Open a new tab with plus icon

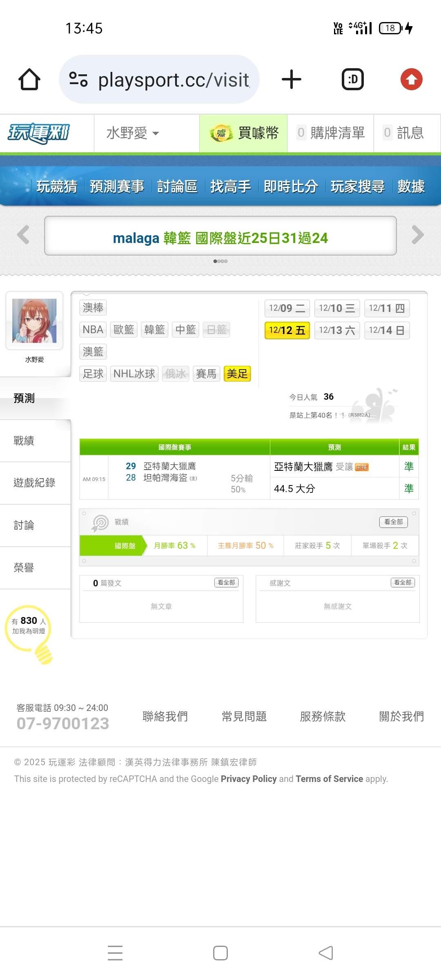292,79
